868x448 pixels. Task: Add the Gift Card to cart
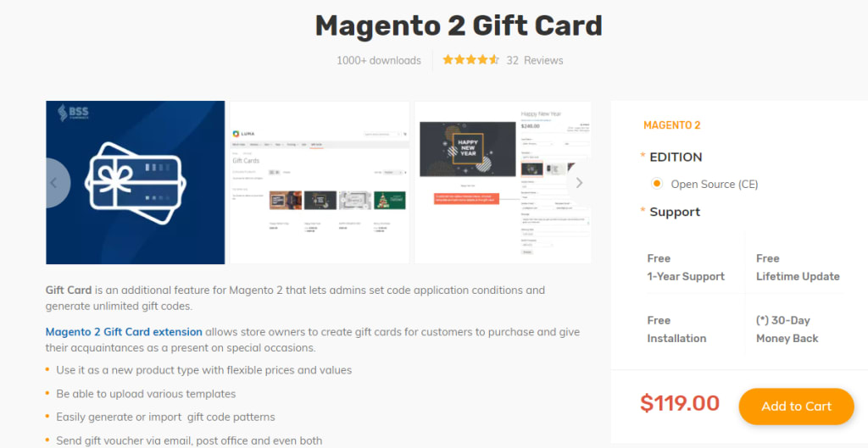point(796,407)
